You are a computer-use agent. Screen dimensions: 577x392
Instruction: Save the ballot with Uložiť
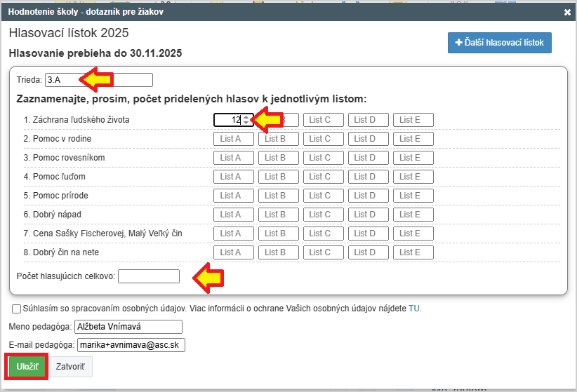[x=27, y=367]
